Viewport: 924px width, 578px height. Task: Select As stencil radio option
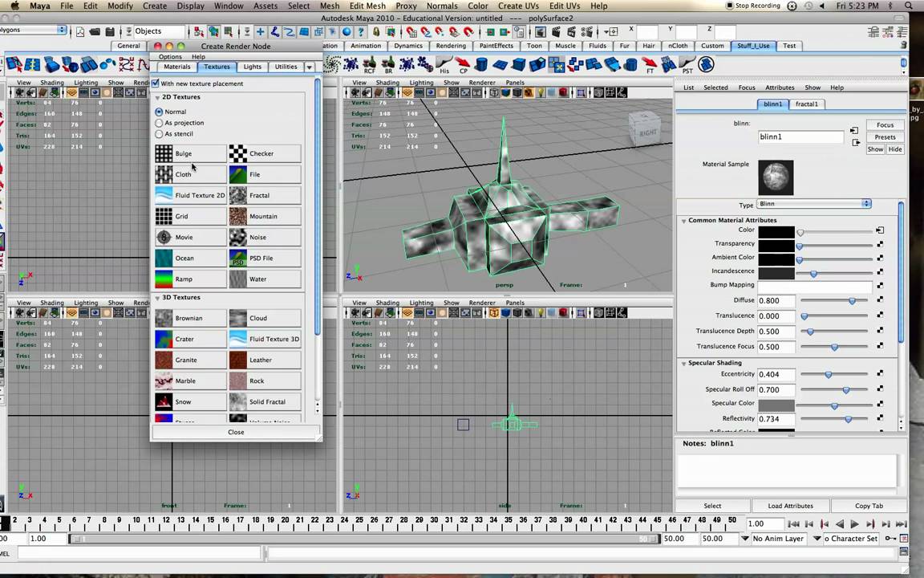(x=159, y=134)
